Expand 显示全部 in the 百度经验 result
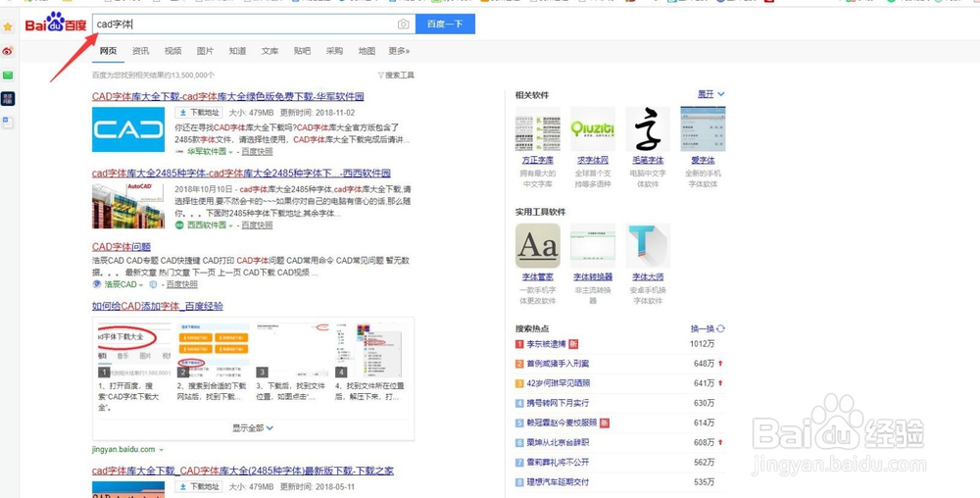Image resolution: width=980 pixels, height=498 pixels. [253, 428]
